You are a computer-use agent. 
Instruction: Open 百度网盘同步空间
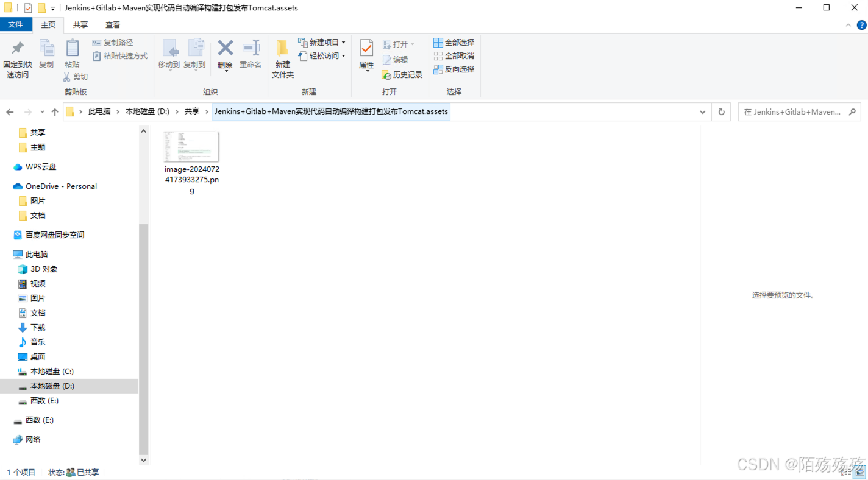[x=55, y=235]
